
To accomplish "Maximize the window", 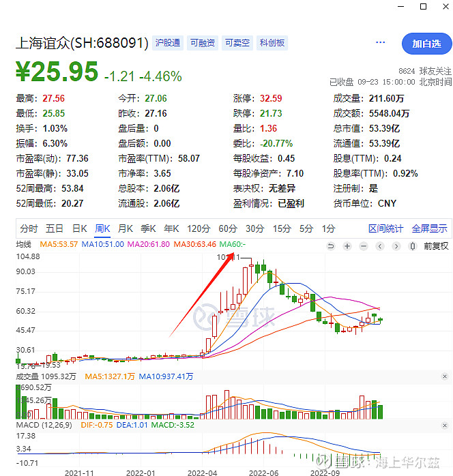I will (423, 6).
